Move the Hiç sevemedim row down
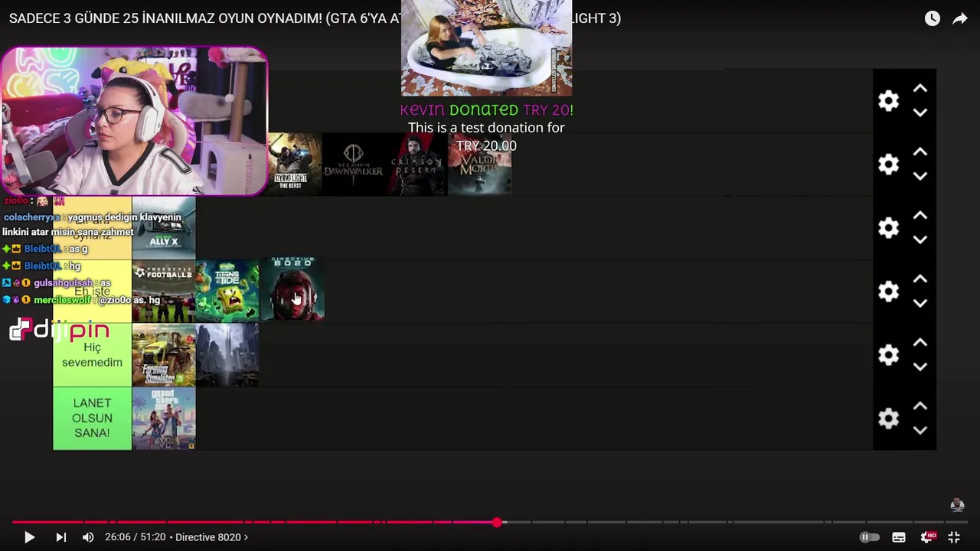This screenshot has width=980, height=551. click(x=920, y=367)
